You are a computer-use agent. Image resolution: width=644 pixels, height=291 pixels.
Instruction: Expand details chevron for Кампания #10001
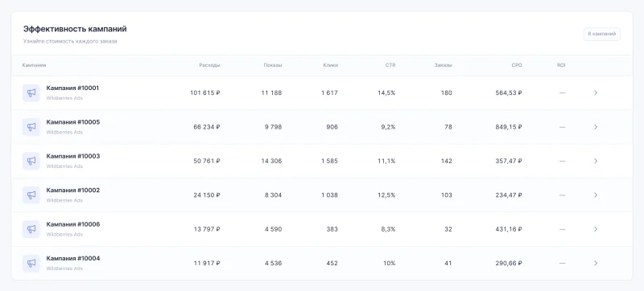pyautogui.click(x=596, y=93)
